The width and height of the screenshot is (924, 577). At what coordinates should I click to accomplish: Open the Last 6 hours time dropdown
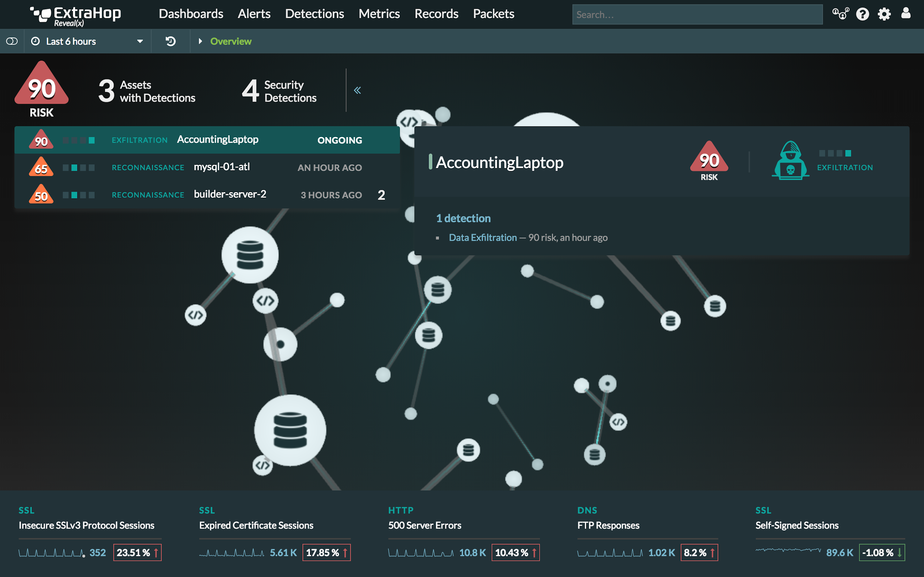coord(88,41)
